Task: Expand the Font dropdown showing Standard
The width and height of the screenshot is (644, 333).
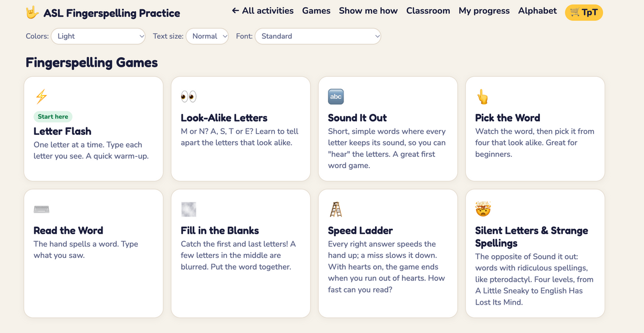Action: tap(318, 37)
